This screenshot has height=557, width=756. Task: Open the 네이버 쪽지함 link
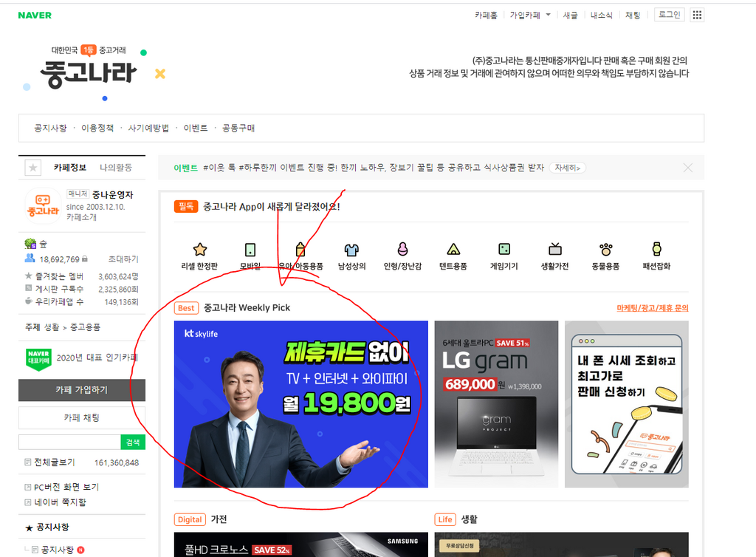61,502
